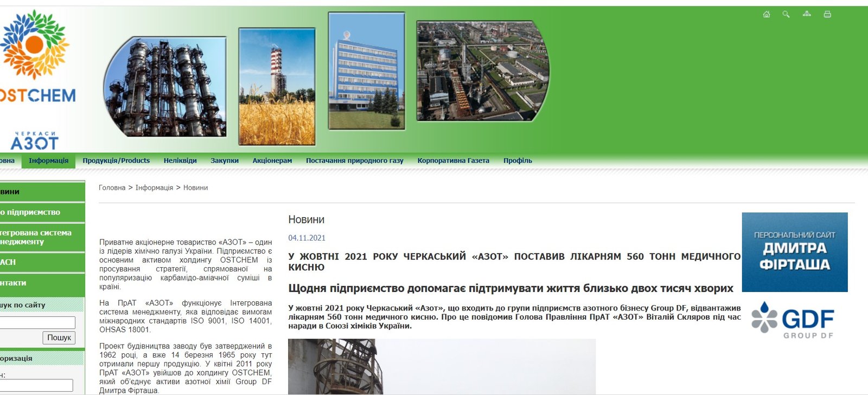Click the Черкаси АЗОТ logo
868x395 pixels.
pos(34,141)
